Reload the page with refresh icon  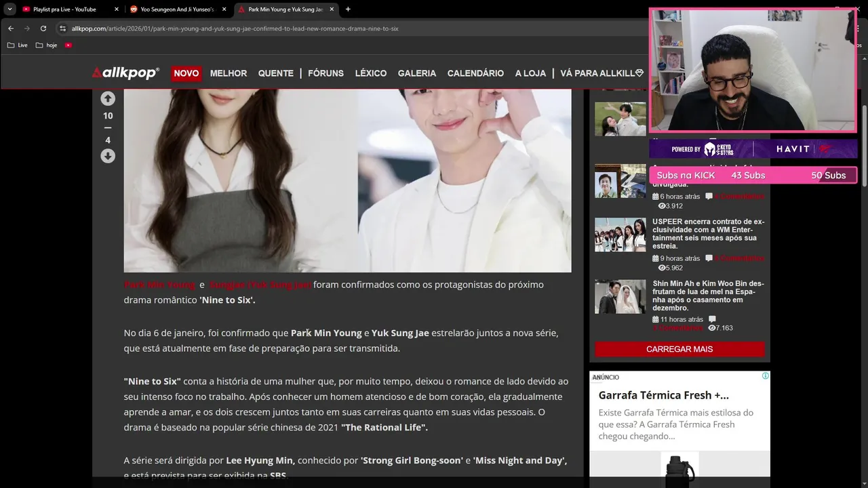pyautogui.click(x=43, y=28)
